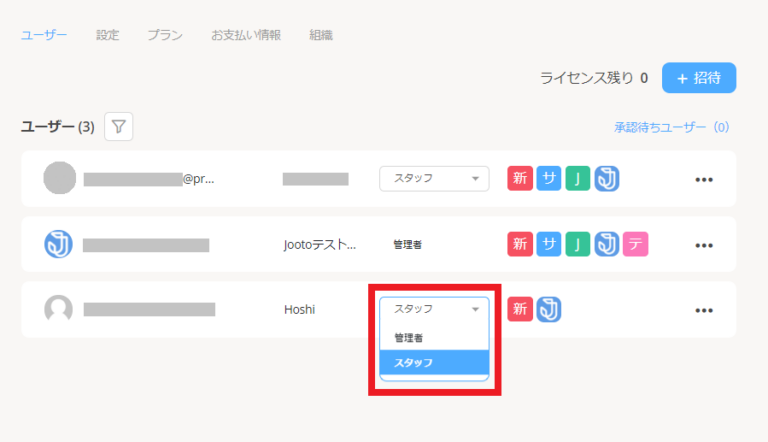Choose the highlighted スタッフ option in the list
768x442 pixels.
point(434,362)
